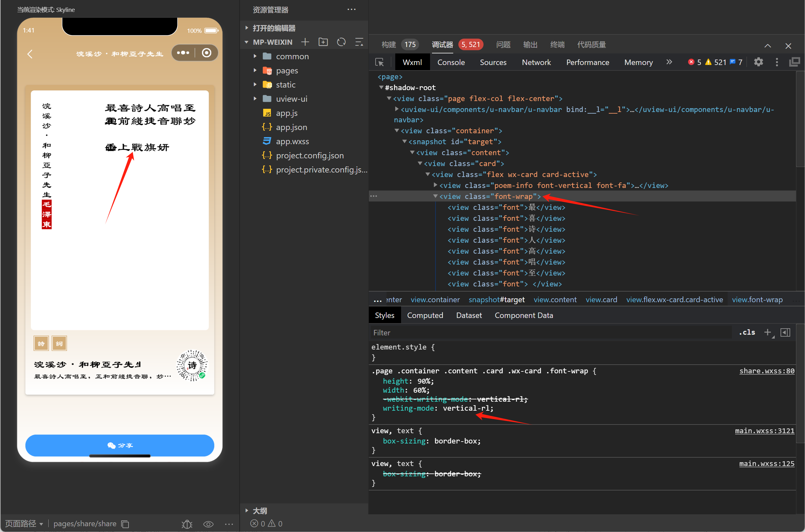Switch to the Console tab
The image size is (805, 532).
(x=451, y=62)
